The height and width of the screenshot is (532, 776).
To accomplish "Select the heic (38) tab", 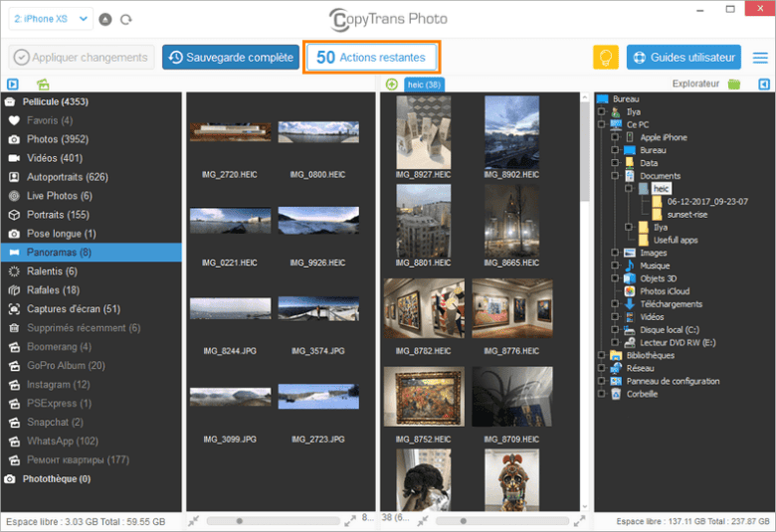I will [x=425, y=85].
